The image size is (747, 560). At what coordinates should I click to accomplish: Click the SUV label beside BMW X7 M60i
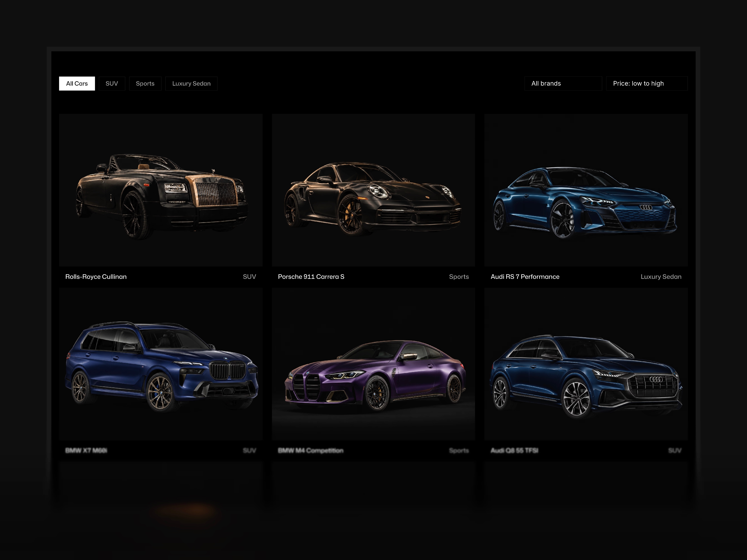[250, 451]
